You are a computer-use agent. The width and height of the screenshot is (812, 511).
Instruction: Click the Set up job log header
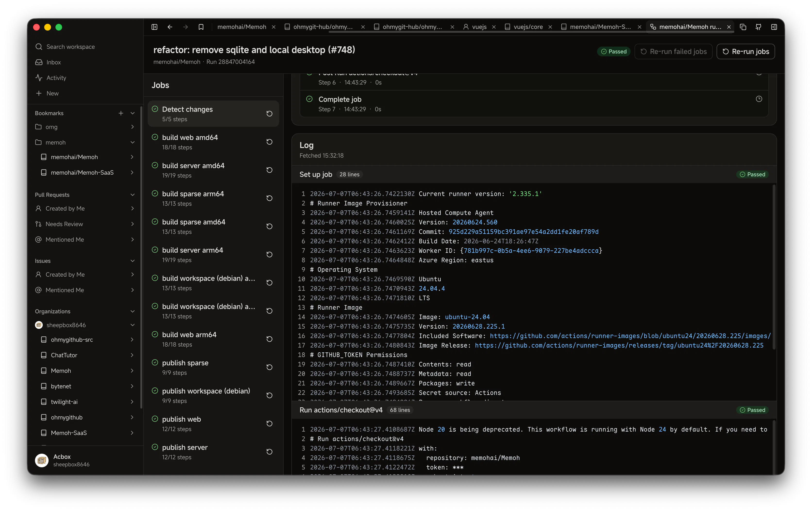click(534, 175)
